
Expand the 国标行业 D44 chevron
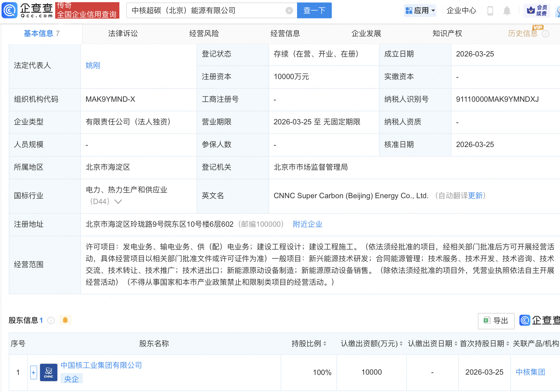[x=118, y=202]
